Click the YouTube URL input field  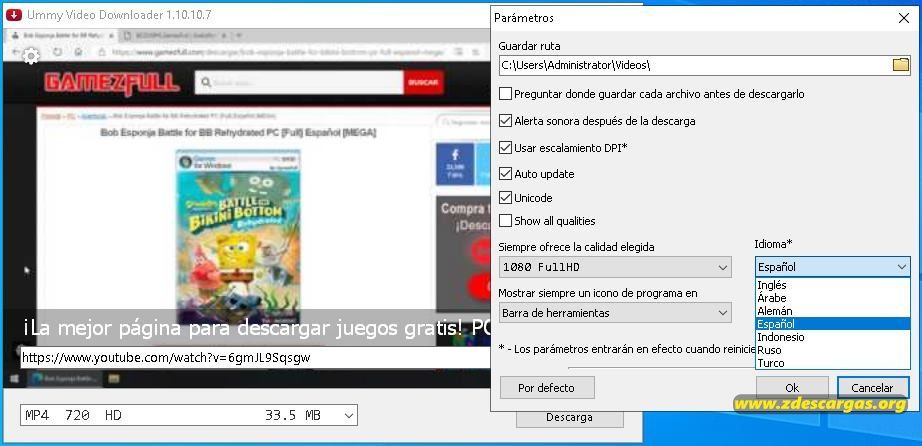click(x=256, y=358)
